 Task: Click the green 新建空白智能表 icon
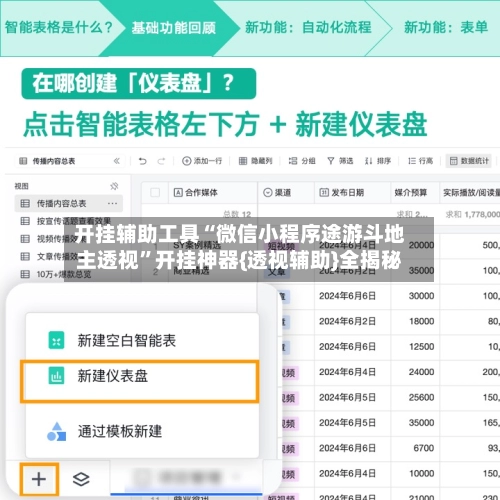click(56, 340)
